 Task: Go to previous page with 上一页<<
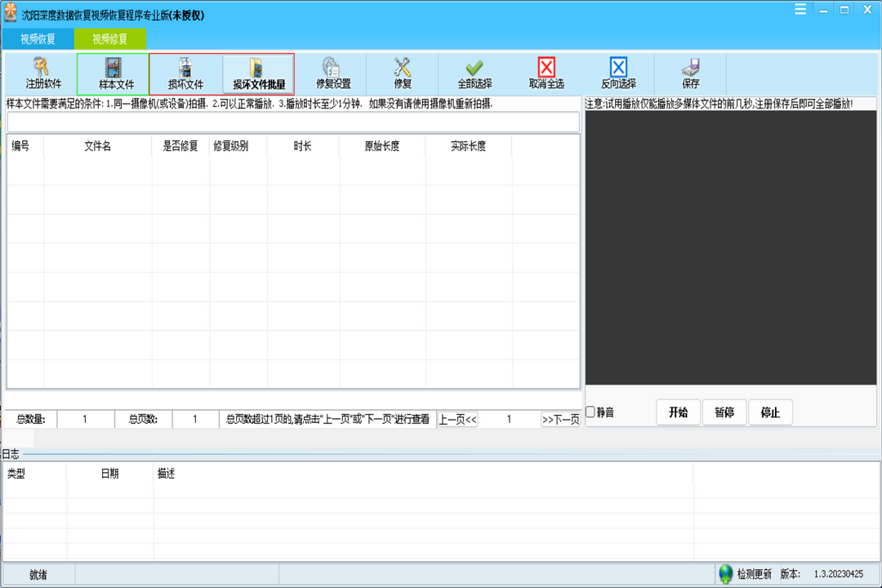457,420
